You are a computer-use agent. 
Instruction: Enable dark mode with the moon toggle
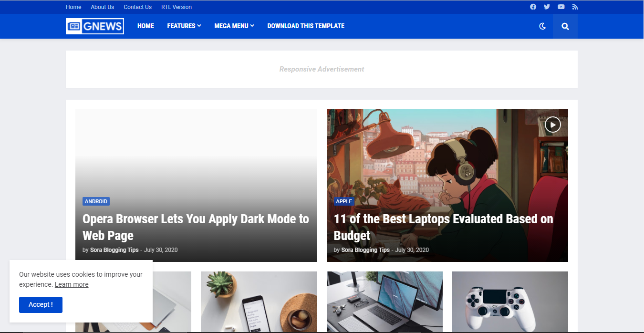tap(542, 26)
